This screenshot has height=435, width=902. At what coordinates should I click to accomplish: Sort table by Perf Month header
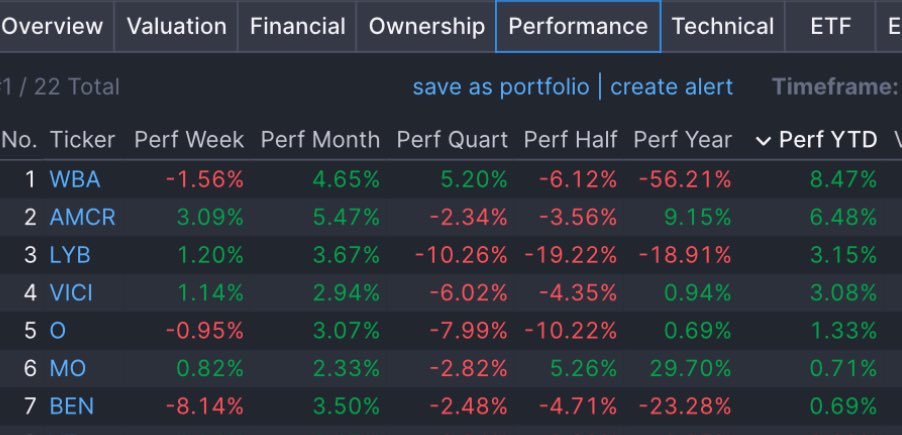320,140
